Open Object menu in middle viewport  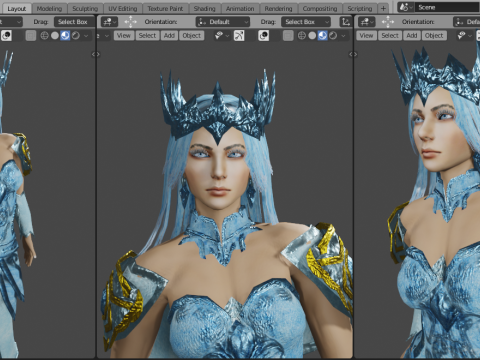pyautogui.click(x=192, y=35)
